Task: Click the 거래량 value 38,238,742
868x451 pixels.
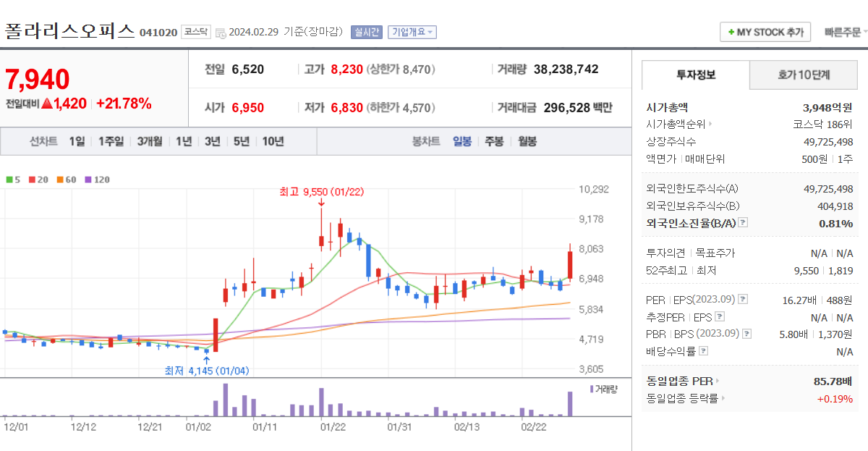Action: coord(566,69)
